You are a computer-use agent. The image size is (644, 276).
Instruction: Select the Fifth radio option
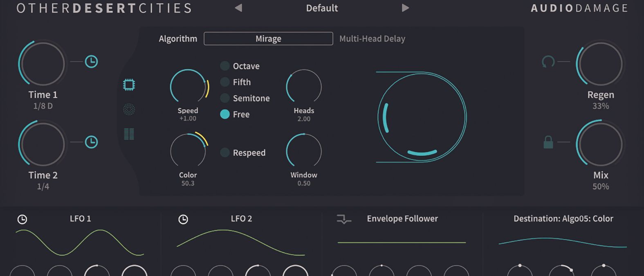[x=225, y=82]
